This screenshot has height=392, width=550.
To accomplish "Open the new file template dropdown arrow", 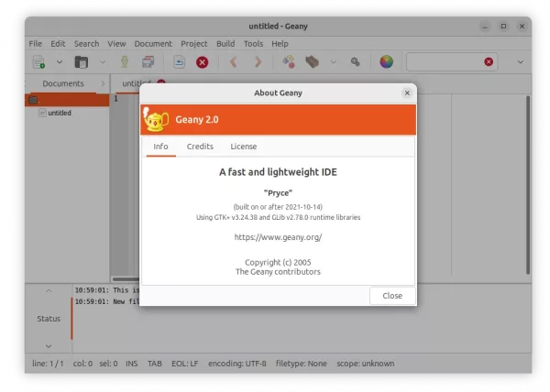I will click(60, 62).
